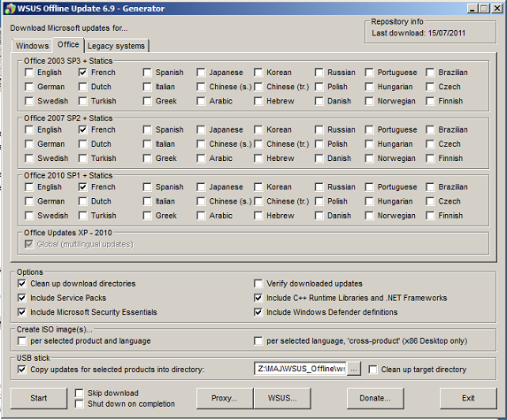Check English under Office 2003 SP3
Screen dimensions: 507x420
[29, 73]
